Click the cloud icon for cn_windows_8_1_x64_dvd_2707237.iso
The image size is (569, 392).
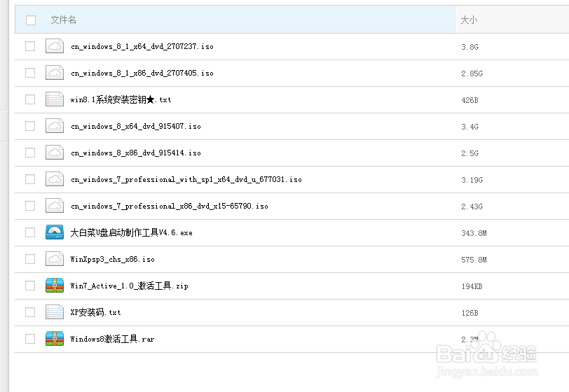point(55,46)
